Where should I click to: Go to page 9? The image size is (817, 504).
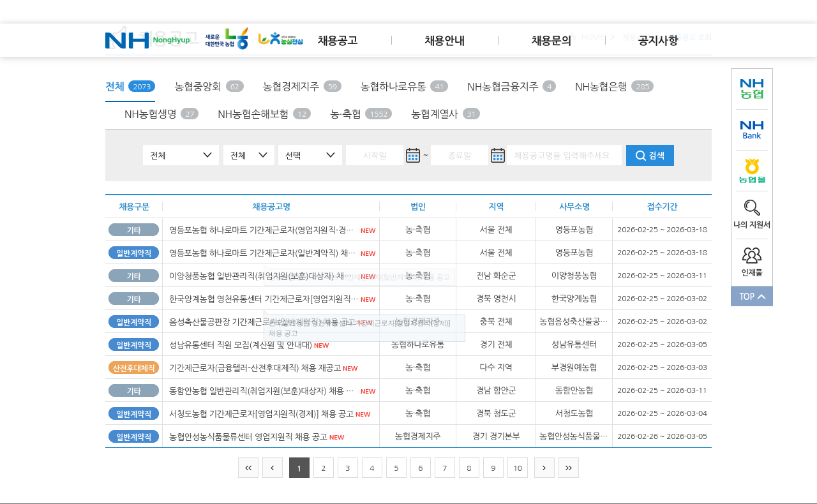(493, 468)
